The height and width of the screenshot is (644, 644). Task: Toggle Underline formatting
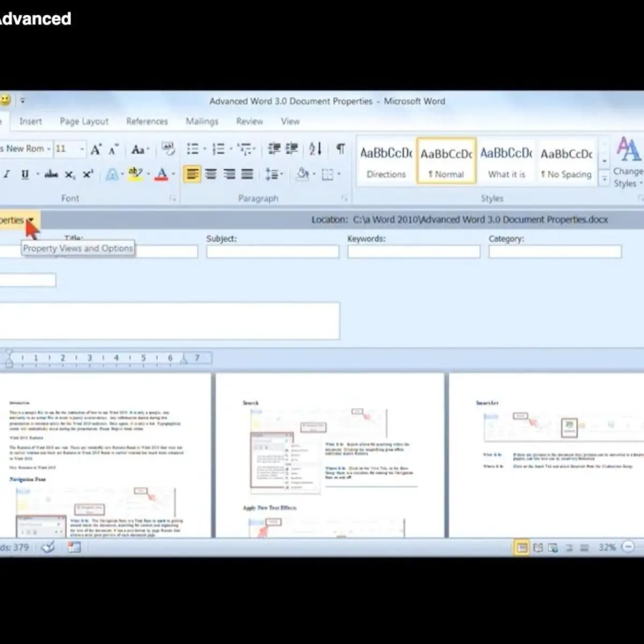pos(25,174)
